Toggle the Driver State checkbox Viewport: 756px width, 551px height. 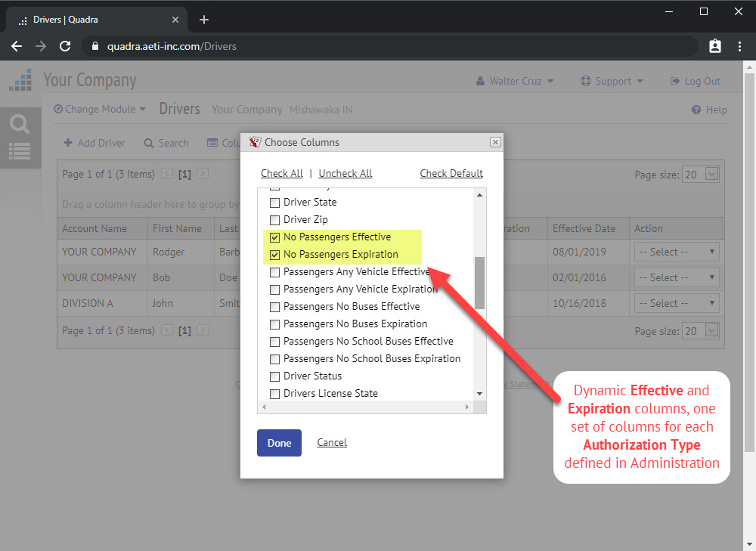[275, 203]
